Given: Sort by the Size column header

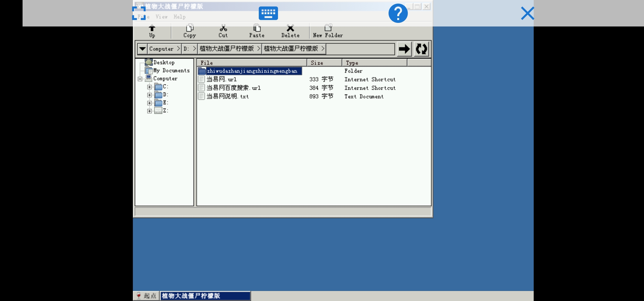Looking at the screenshot, I should (325, 63).
